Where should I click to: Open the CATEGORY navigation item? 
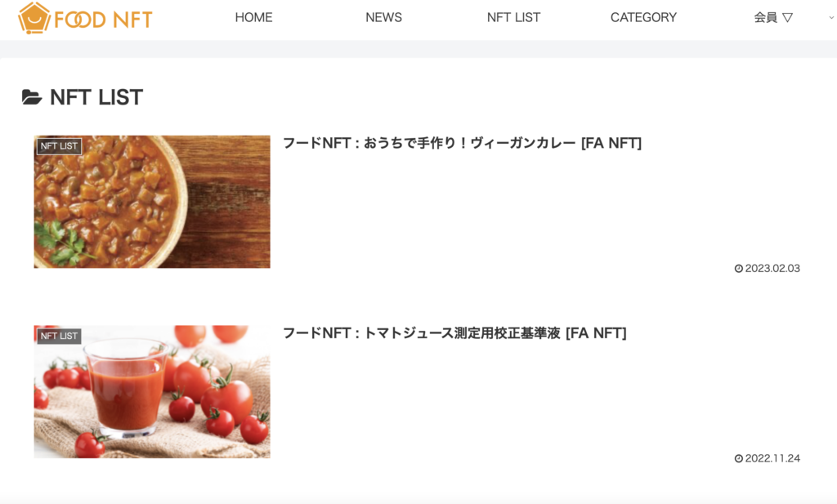point(643,18)
